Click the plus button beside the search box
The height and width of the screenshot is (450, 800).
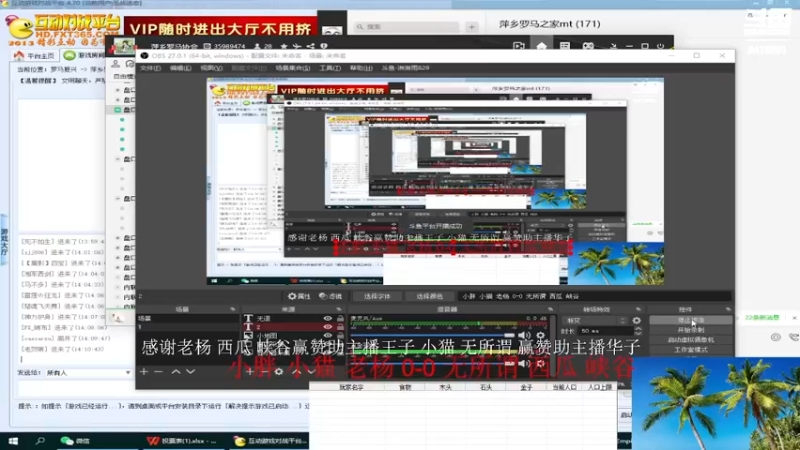(x=471, y=27)
